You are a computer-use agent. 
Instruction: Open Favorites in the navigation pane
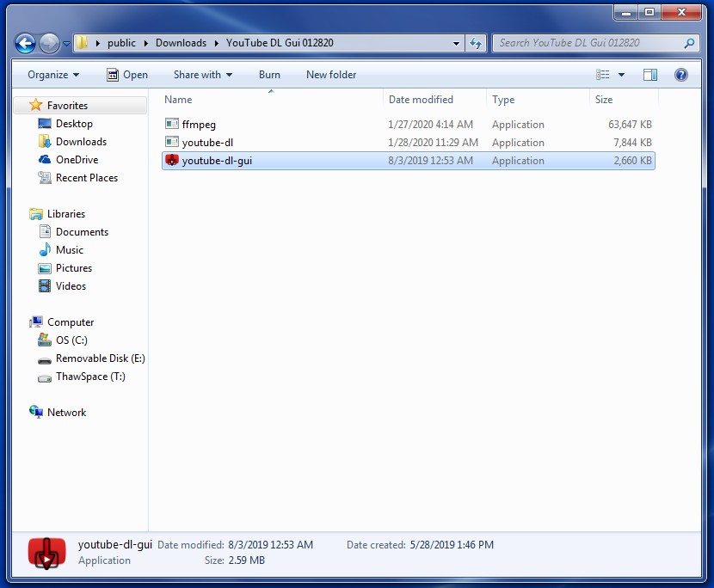[67, 106]
